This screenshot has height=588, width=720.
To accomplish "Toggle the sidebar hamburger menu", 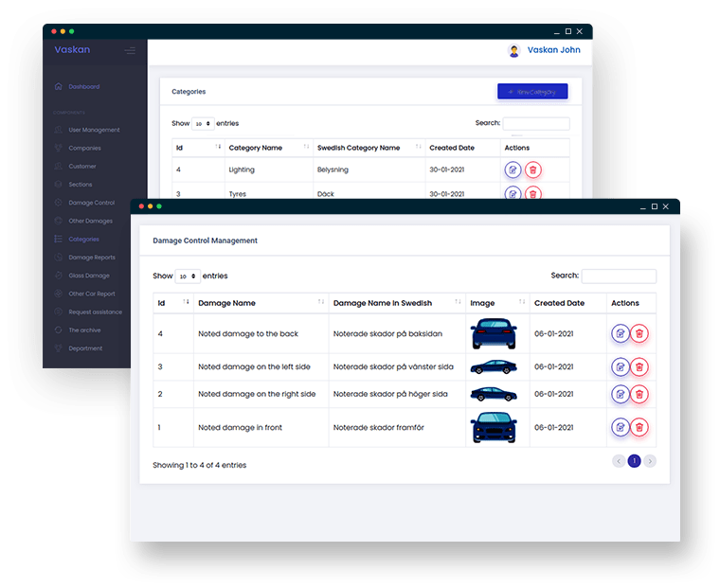I will click(x=130, y=51).
